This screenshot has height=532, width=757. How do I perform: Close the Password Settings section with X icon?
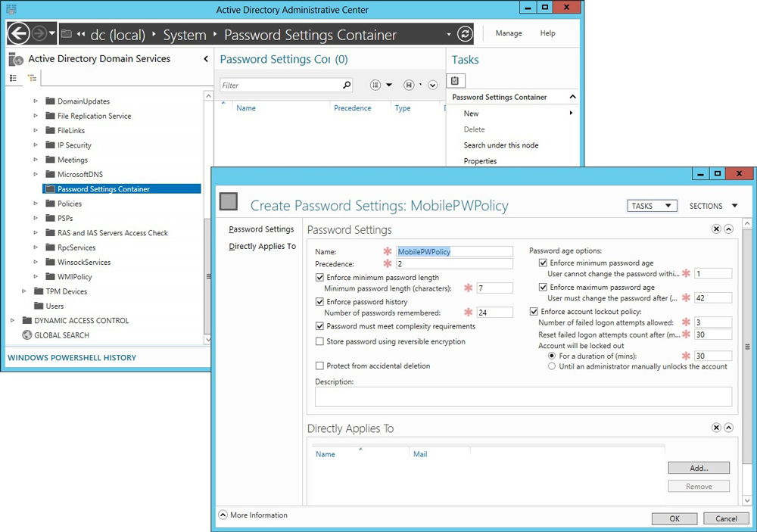tap(716, 229)
